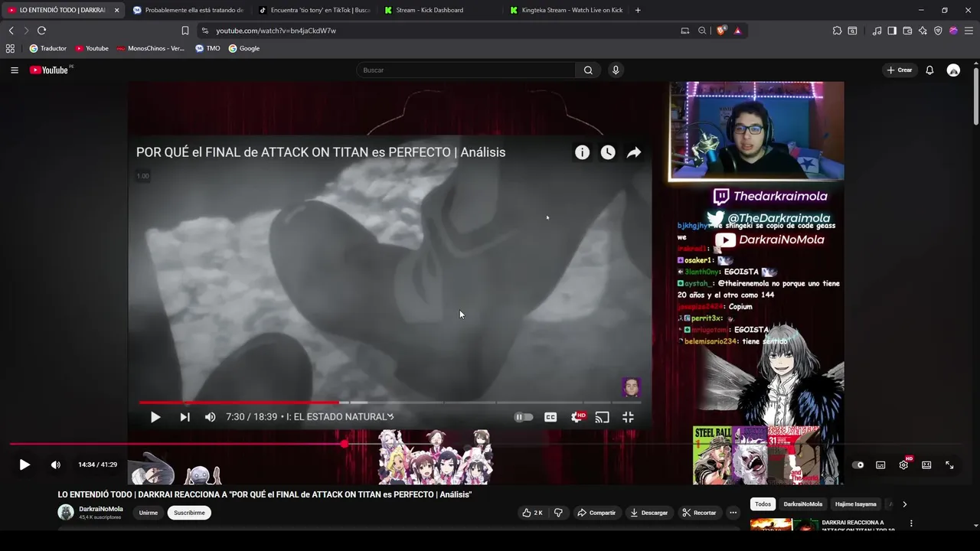This screenshot has height=551, width=980.
Task: Open the browser profile avatar
Action: click(x=953, y=31)
